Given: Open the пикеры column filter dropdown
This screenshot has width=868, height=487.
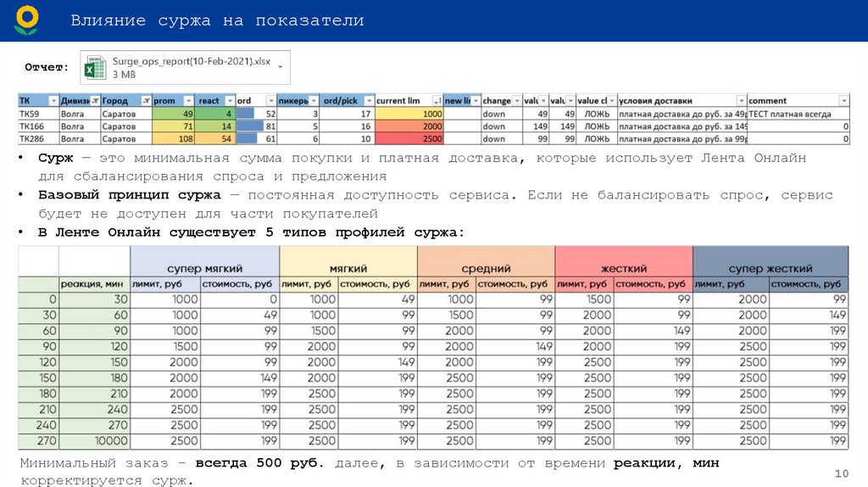Looking at the screenshot, I should pyautogui.click(x=314, y=101).
